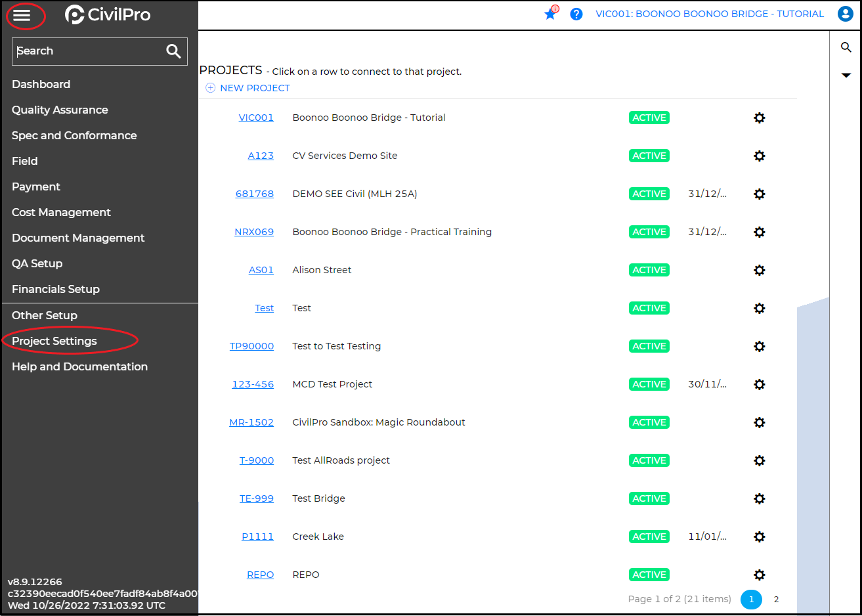Click the plus icon beside New Project
This screenshot has height=616, width=862.
pos(210,88)
